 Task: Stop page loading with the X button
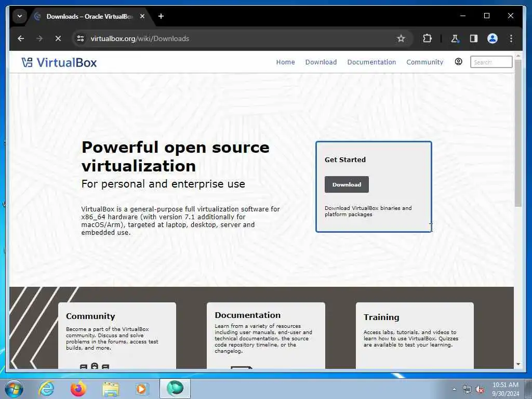coord(58,38)
